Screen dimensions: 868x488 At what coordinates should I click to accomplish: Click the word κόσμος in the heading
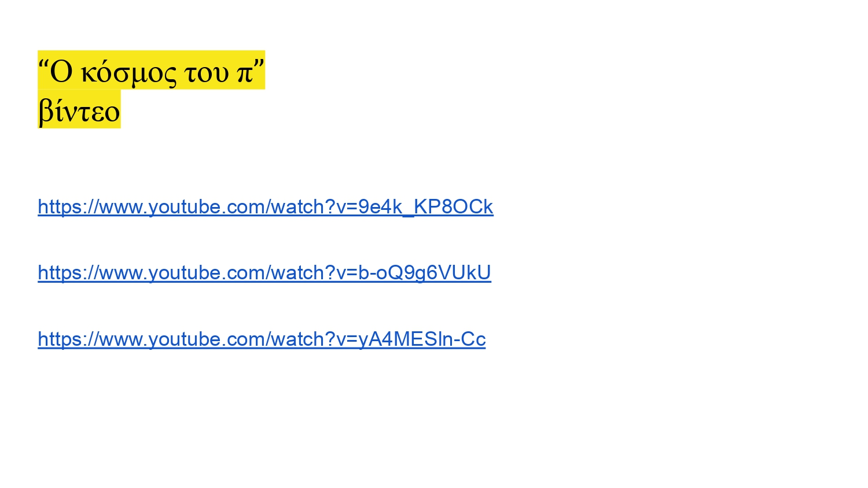tap(128, 73)
